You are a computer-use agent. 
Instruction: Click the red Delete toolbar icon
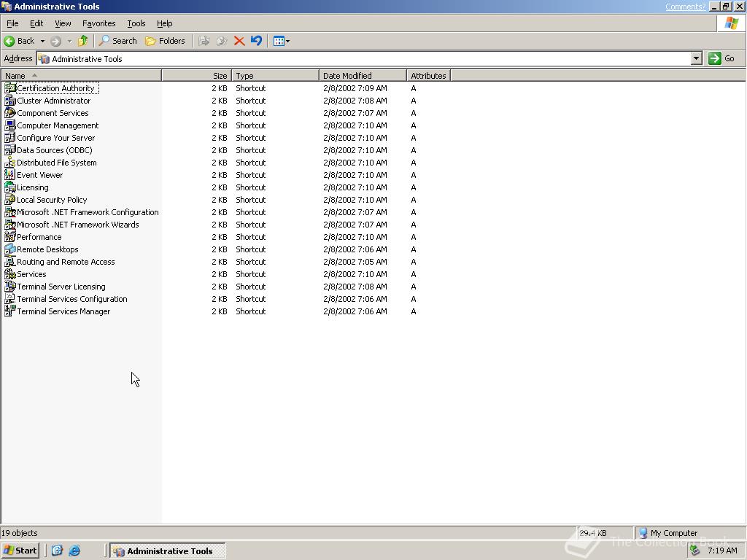tap(239, 41)
